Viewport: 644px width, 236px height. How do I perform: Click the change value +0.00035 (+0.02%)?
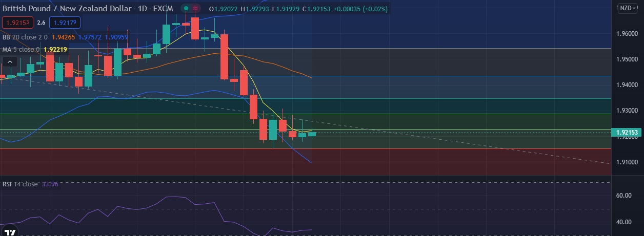point(360,9)
